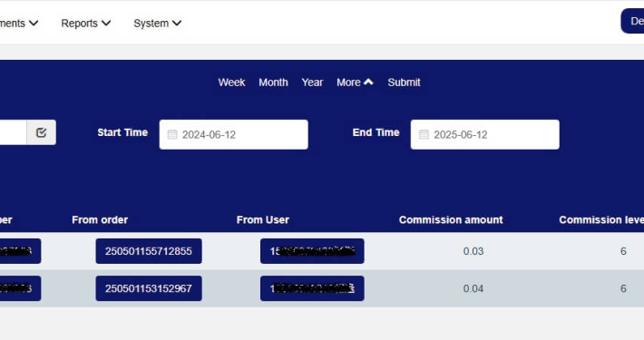Select the Year filter
The image size is (644, 340).
coord(312,83)
